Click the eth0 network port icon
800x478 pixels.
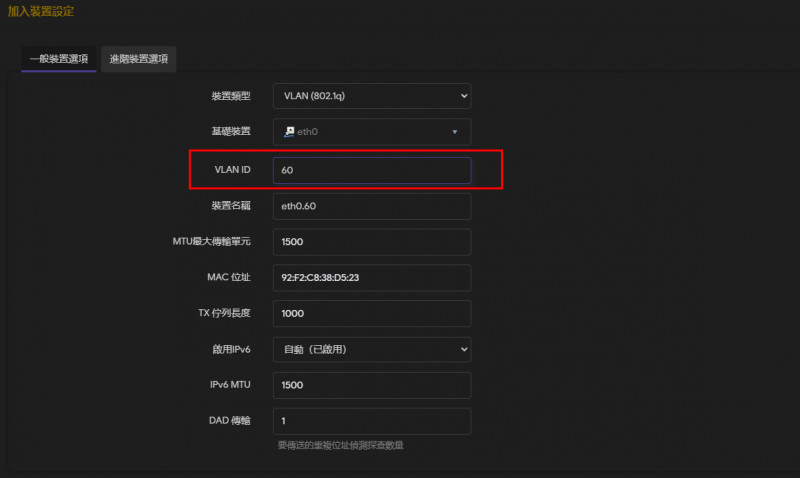[289, 131]
